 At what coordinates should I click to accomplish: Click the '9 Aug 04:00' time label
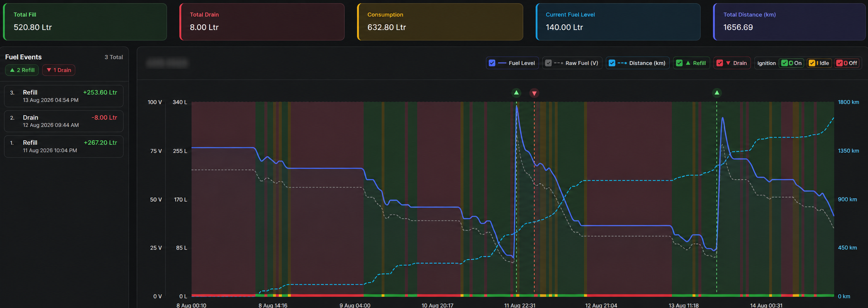[x=355, y=305]
